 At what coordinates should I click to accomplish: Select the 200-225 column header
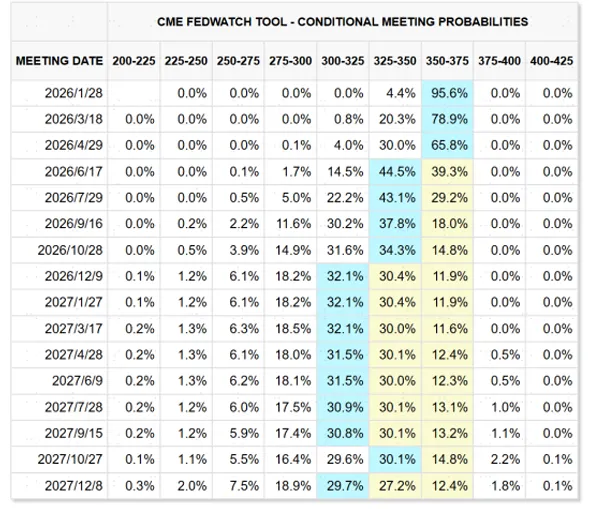(134, 61)
